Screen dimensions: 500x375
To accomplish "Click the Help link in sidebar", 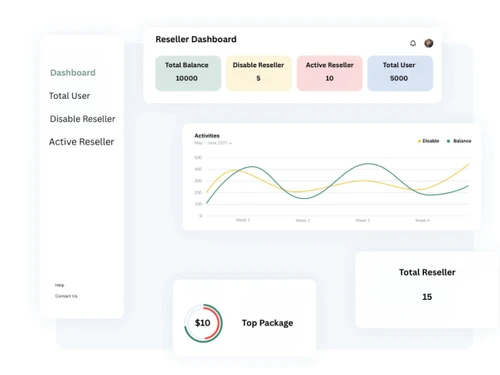I will click(60, 285).
